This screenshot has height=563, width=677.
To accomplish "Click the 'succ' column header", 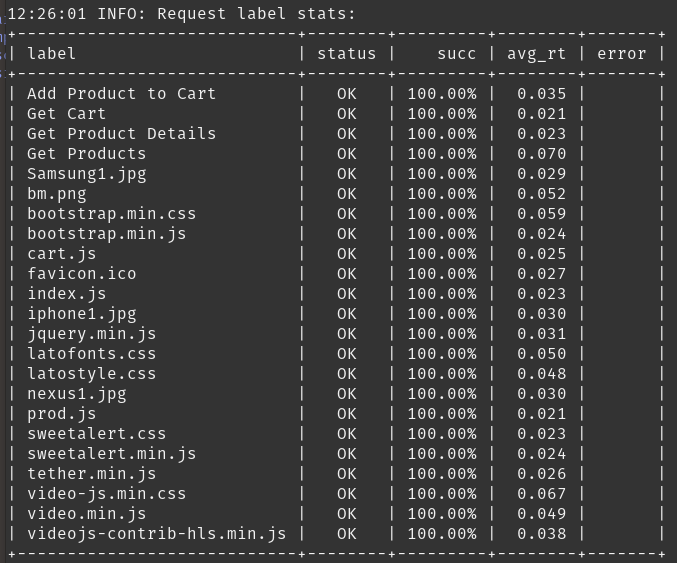I will coord(456,54).
